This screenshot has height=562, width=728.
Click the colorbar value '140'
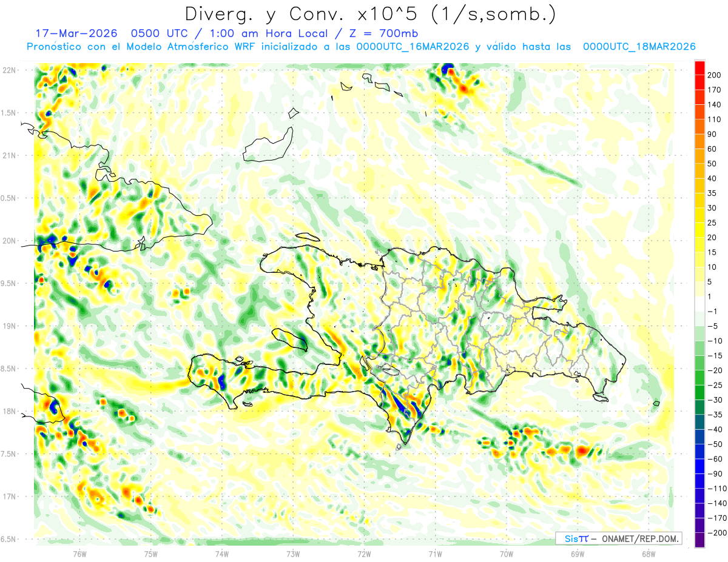pyautogui.click(x=715, y=105)
